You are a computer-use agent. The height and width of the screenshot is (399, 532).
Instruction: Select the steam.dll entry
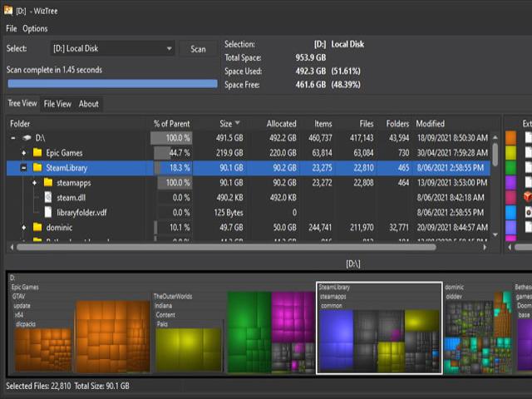[x=71, y=198]
